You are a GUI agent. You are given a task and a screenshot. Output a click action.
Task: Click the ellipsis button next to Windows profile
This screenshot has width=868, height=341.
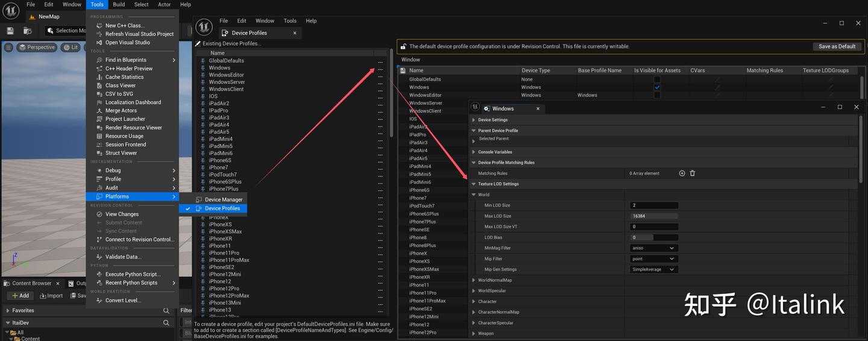click(x=380, y=68)
